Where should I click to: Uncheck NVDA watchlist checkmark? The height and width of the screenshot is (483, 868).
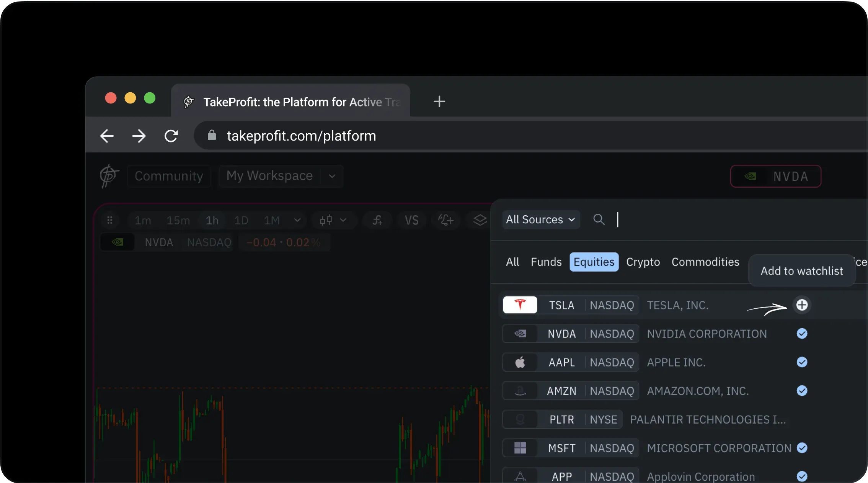[802, 334]
